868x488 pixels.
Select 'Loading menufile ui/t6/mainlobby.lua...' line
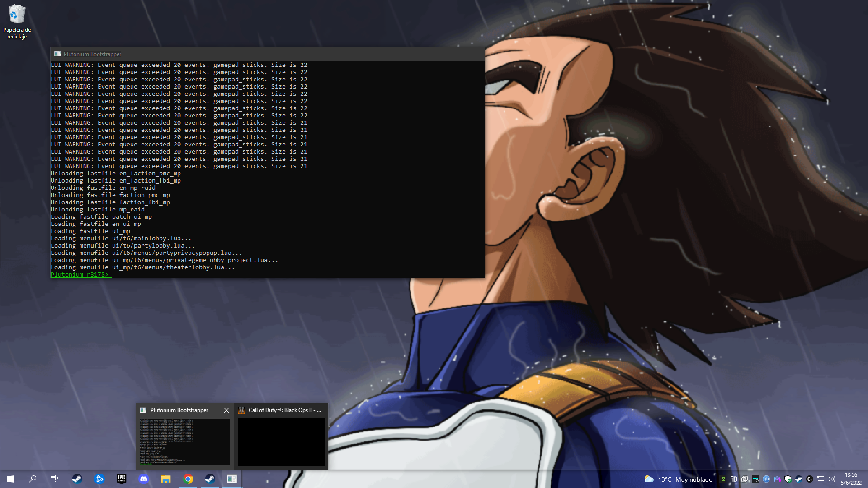click(x=121, y=239)
